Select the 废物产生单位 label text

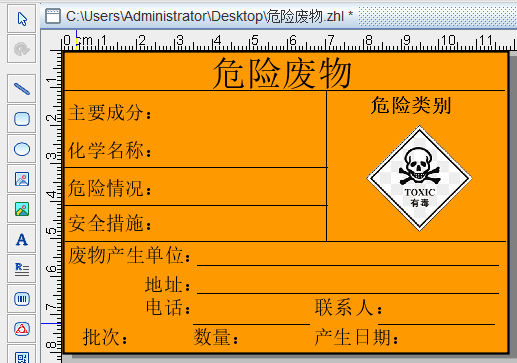coord(130,256)
